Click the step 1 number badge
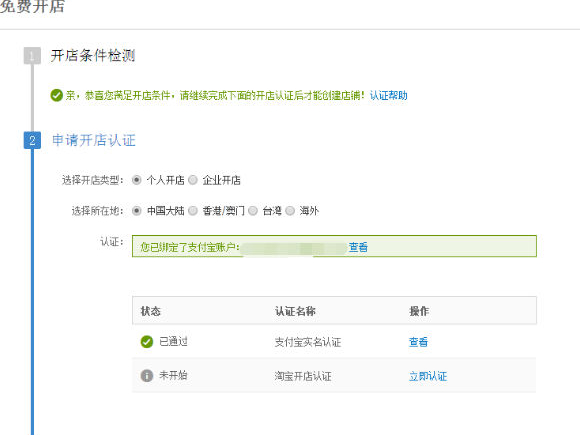The width and height of the screenshot is (580, 435). [x=32, y=56]
